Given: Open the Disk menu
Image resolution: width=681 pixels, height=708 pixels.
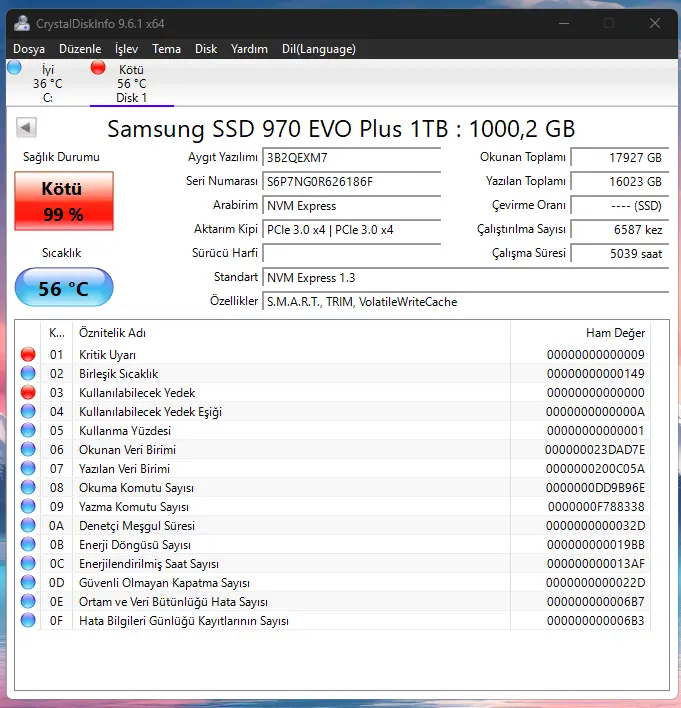Looking at the screenshot, I should (x=206, y=49).
